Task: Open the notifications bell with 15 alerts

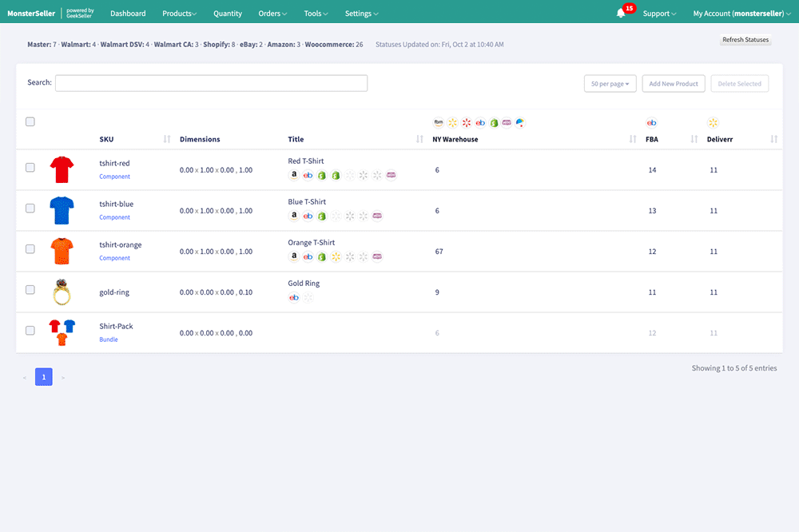Action: (621, 14)
